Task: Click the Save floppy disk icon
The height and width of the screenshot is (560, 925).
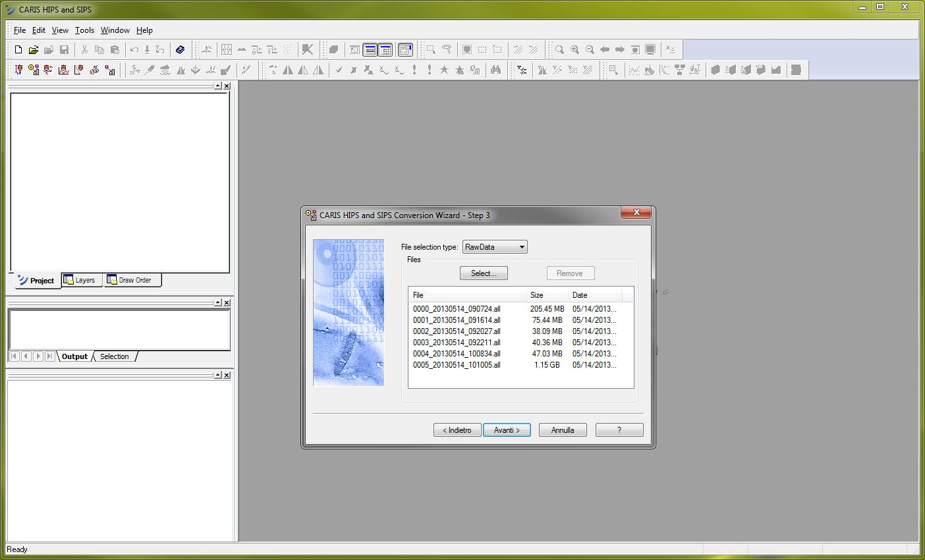Action: coord(64,49)
